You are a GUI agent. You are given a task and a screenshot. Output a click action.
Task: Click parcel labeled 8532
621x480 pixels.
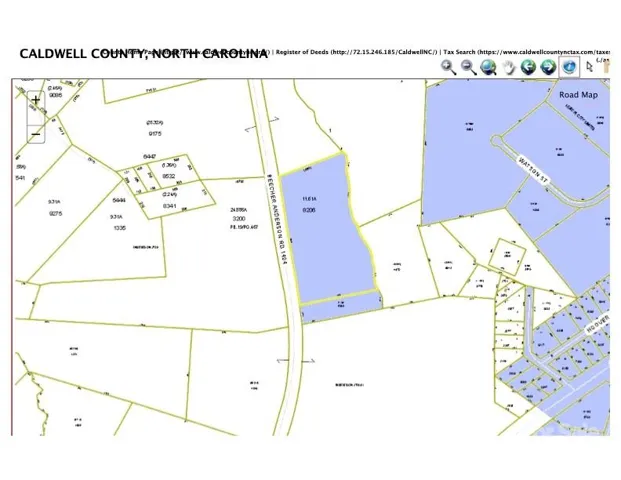click(169, 175)
